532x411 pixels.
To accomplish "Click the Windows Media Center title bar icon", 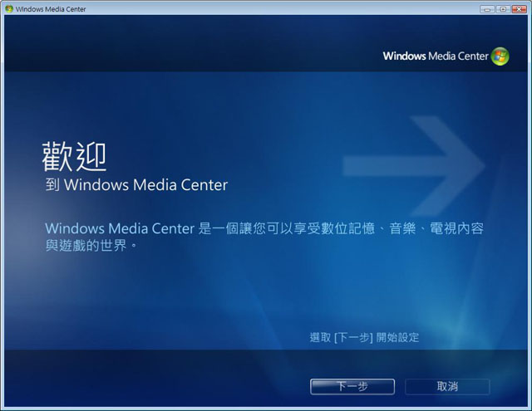I will (9, 9).
